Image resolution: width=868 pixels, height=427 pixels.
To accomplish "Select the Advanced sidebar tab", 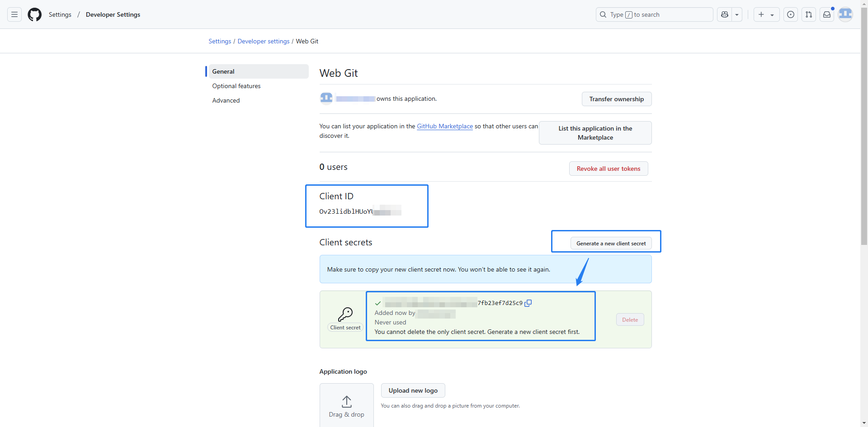I will point(226,100).
